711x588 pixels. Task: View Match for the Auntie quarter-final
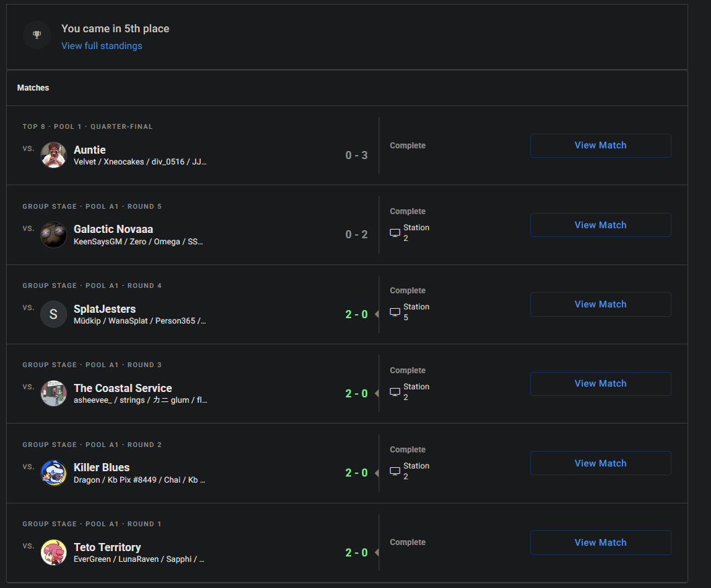[x=600, y=146]
